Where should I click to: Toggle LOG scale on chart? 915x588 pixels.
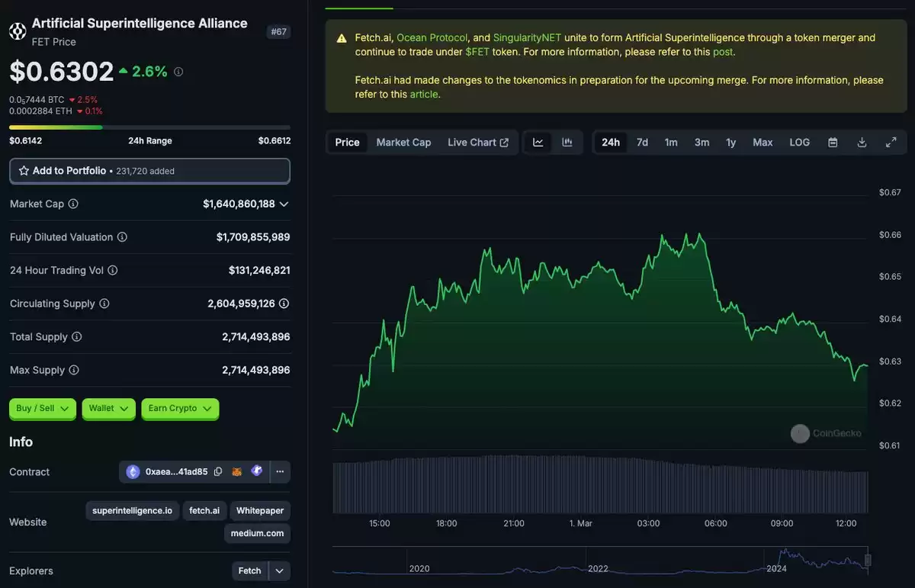800,143
